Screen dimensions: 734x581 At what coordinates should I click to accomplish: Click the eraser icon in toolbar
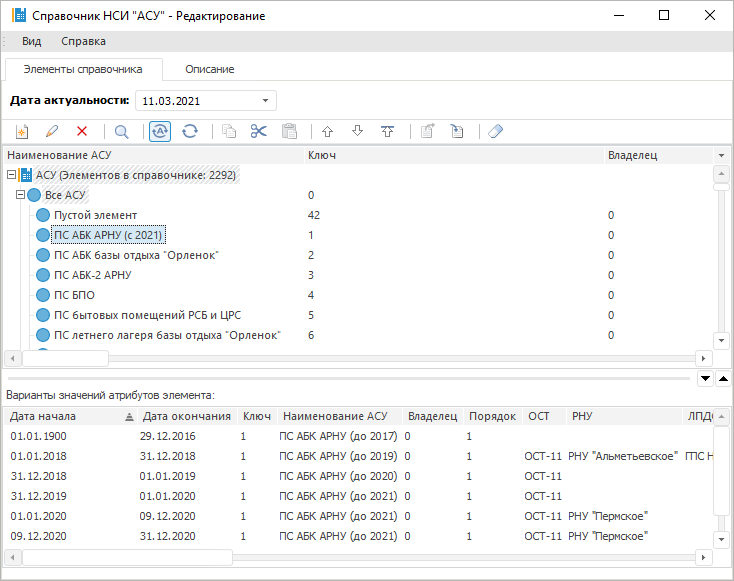(x=496, y=131)
